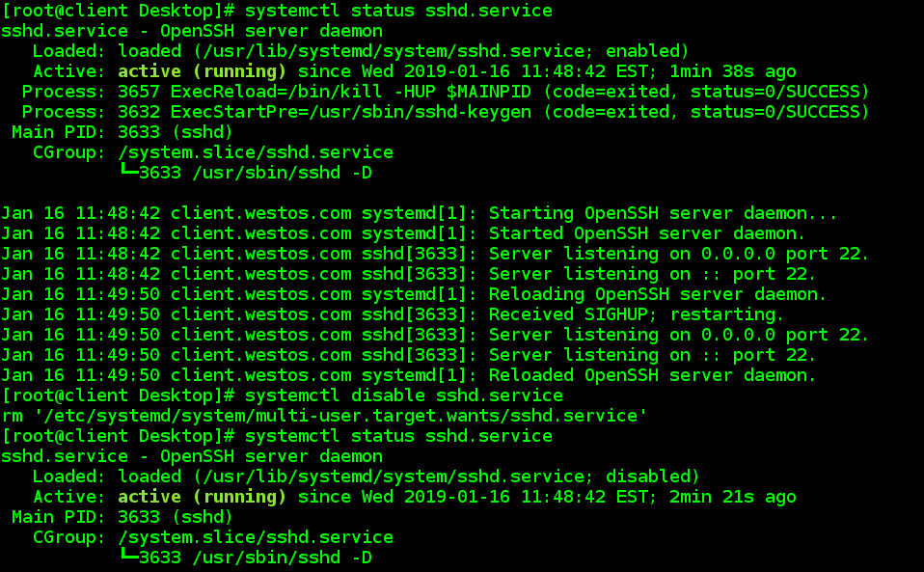Click the '[root@client Desktop]#' prompt before 'systemctl disable'

(118, 395)
